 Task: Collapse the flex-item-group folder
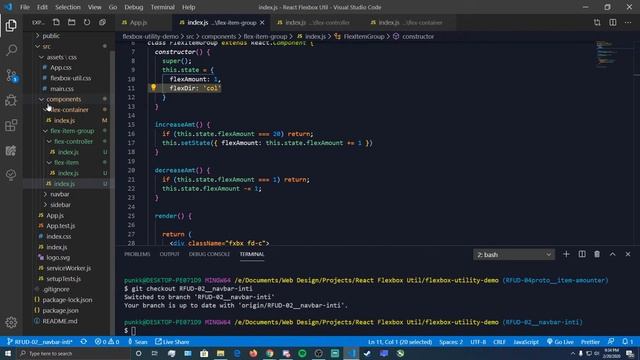click(x=72, y=131)
